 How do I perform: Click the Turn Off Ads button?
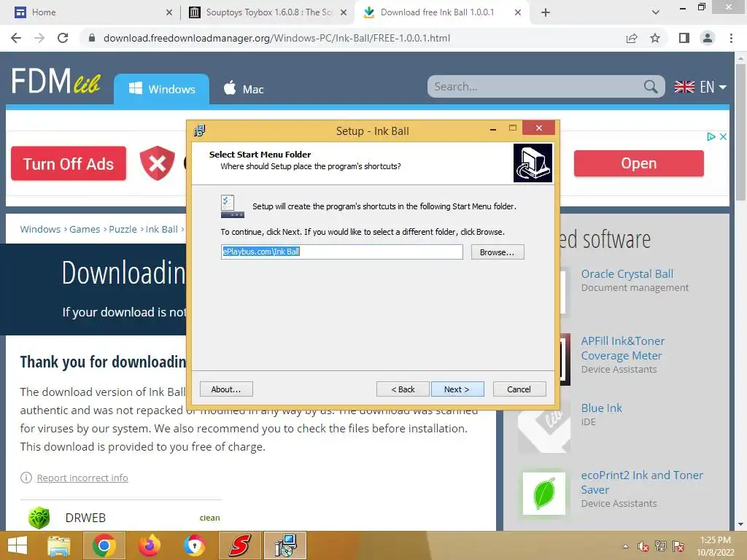click(x=69, y=164)
